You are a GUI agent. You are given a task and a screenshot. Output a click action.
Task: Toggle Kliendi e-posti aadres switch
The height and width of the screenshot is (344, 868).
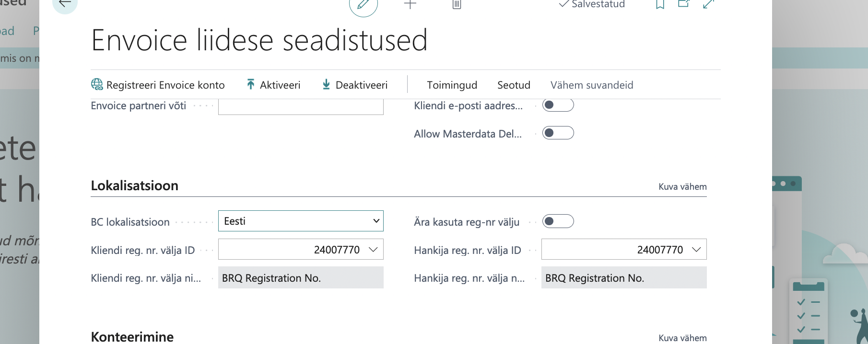[x=558, y=105]
